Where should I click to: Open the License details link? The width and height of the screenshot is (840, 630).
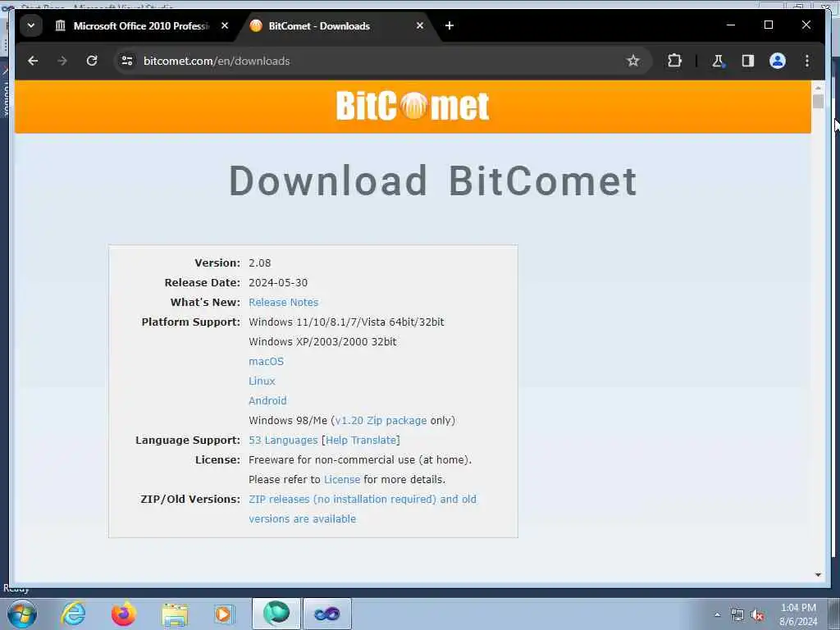click(x=342, y=479)
